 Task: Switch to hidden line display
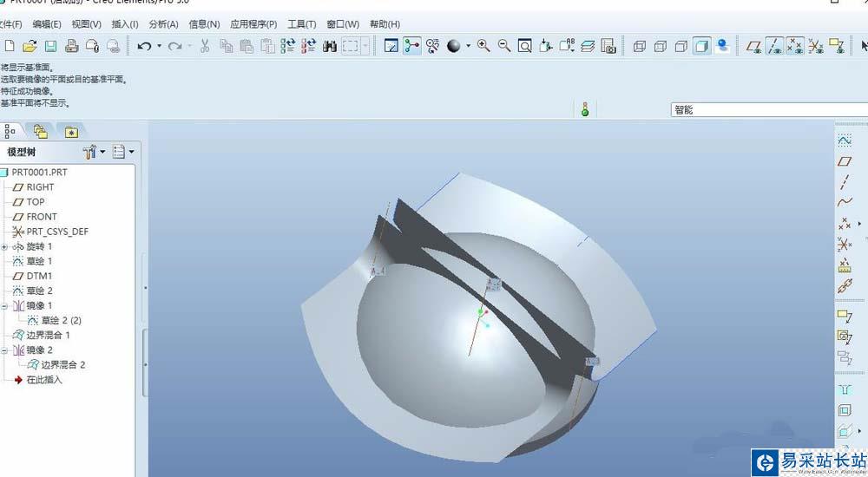pyautogui.click(x=661, y=47)
